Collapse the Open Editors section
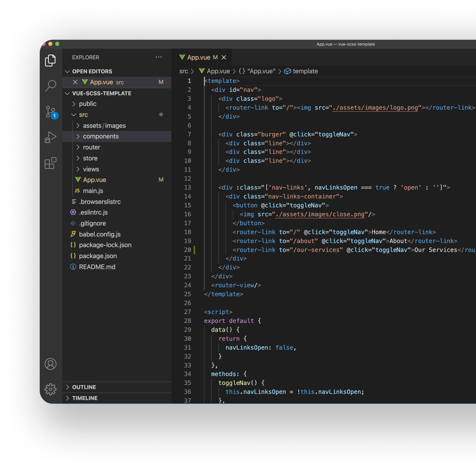The width and height of the screenshot is (476, 470). pos(117,71)
